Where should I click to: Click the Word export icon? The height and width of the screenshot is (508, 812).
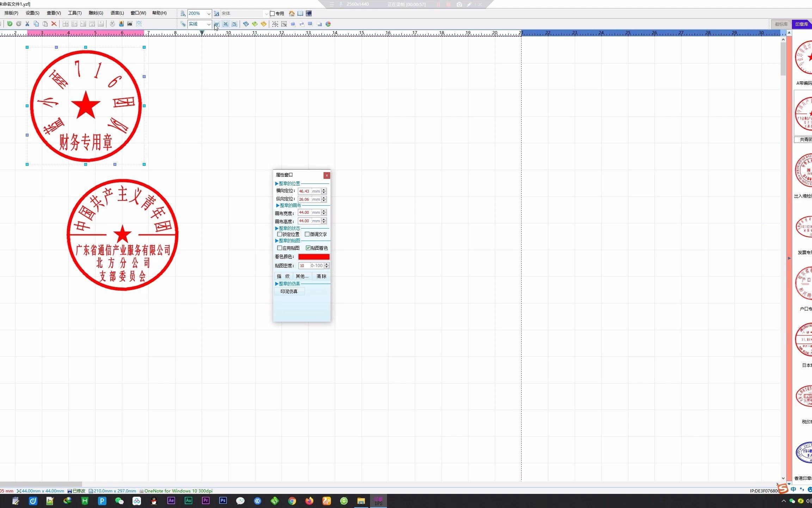tap(216, 24)
